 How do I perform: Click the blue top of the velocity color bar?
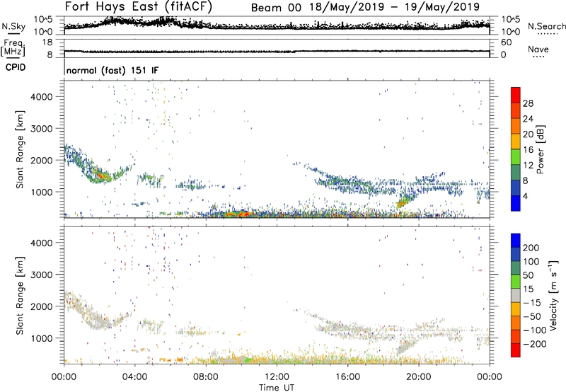coord(516,241)
